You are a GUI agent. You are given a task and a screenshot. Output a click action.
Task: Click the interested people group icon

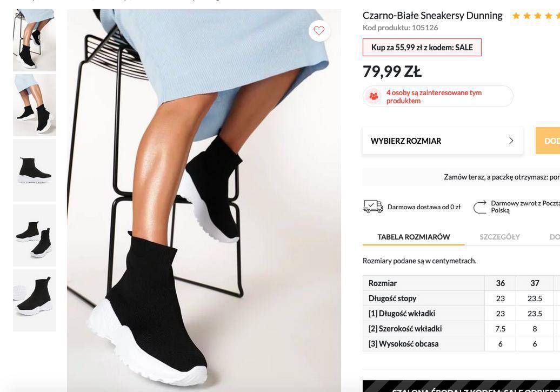pyautogui.click(x=374, y=96)
